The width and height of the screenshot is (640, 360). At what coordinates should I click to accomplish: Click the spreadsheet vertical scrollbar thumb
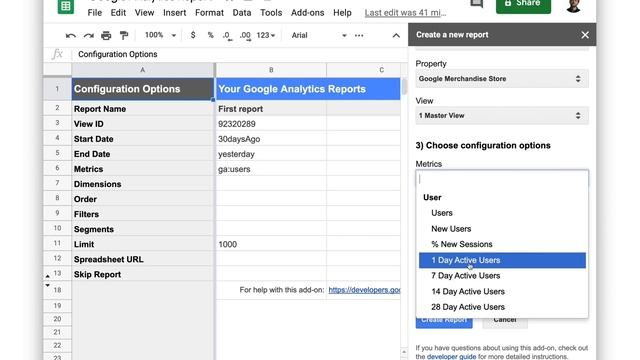(x=404, y=87)
